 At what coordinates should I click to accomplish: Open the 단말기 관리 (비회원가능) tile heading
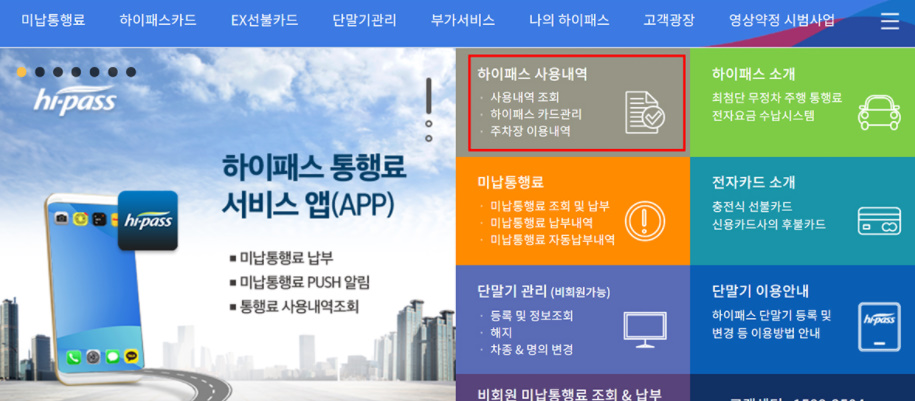tap(543, 291)
